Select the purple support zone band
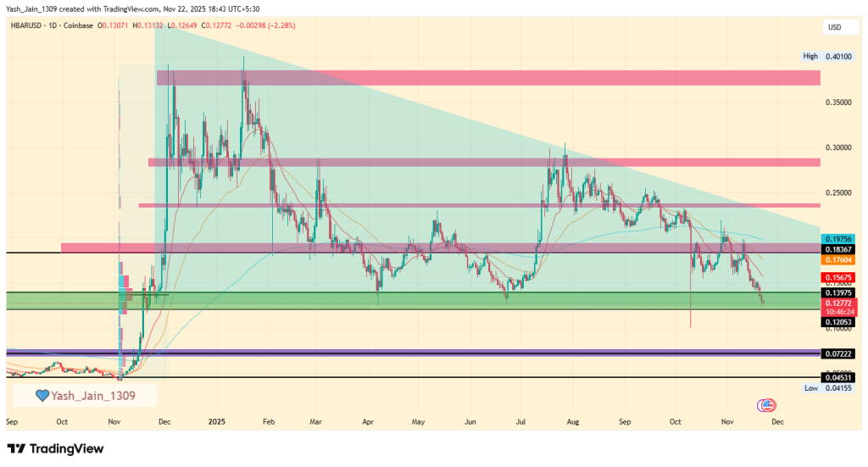868x467 pixels. (x=424, y=352)
